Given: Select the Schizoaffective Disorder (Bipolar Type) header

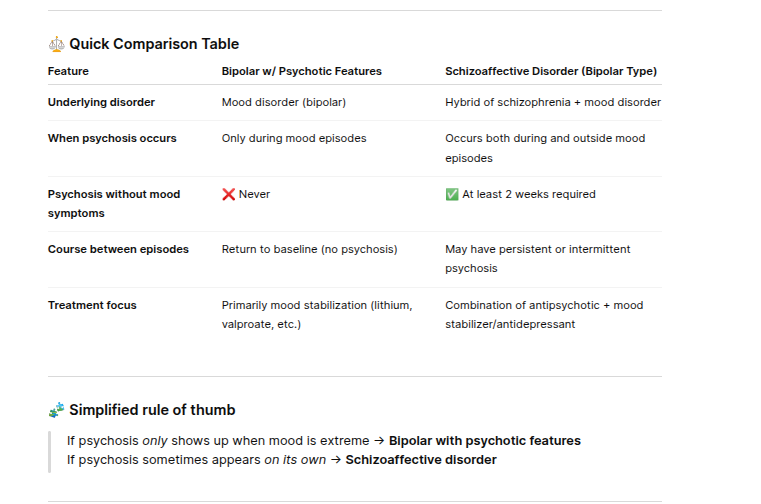Looking at the screenshot, I should 551,71.
